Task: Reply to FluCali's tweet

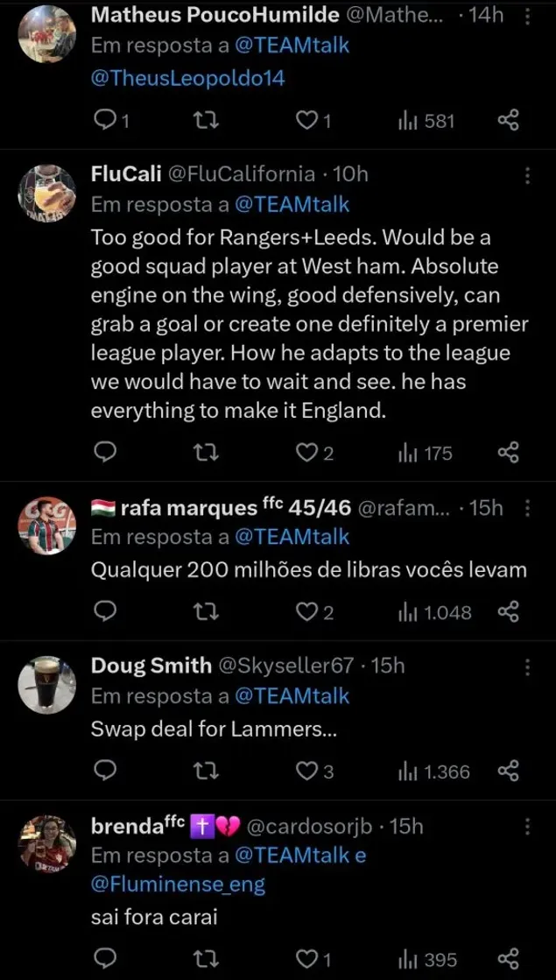Action: [105, 453]
